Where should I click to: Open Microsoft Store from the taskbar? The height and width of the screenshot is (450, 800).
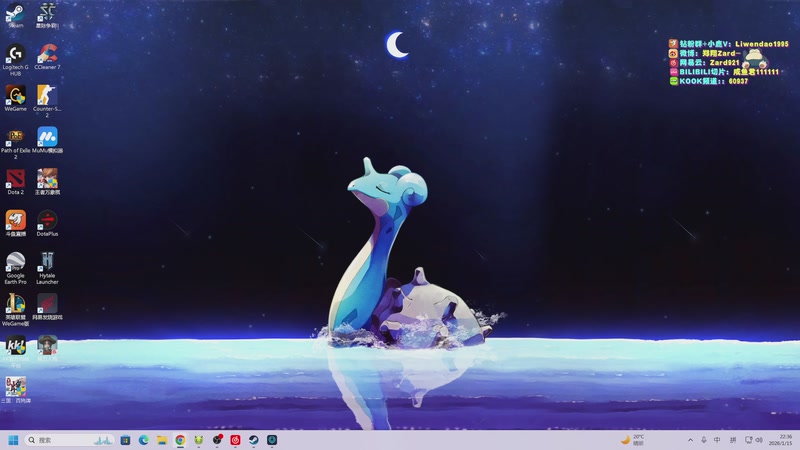(125, 440)
